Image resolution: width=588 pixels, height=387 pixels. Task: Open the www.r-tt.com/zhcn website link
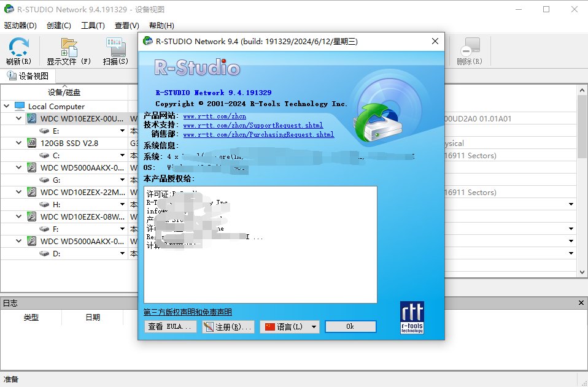click(x=214, y=116)
